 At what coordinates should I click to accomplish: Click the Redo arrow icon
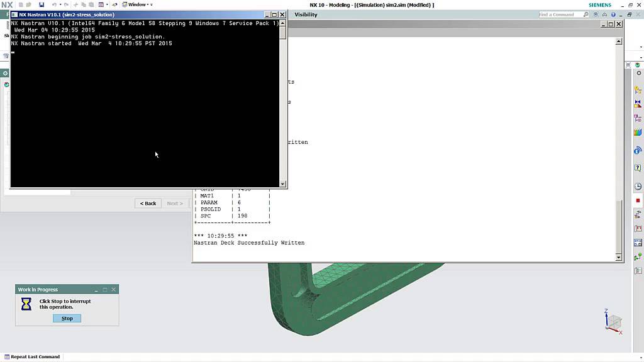66,4
